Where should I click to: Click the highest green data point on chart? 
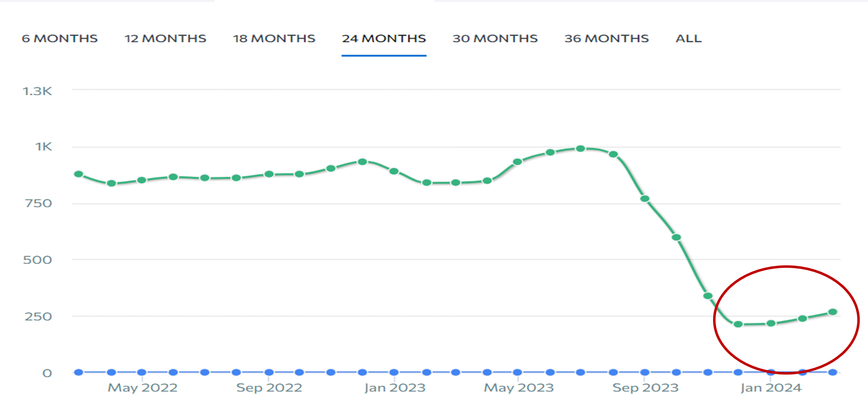(581, 149)
